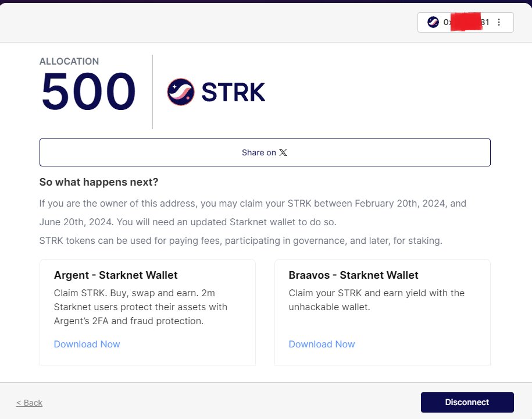Click the Argent 2FA description text
The width and height of the screenshot is (532, 419).
click(x=141, y=307)
